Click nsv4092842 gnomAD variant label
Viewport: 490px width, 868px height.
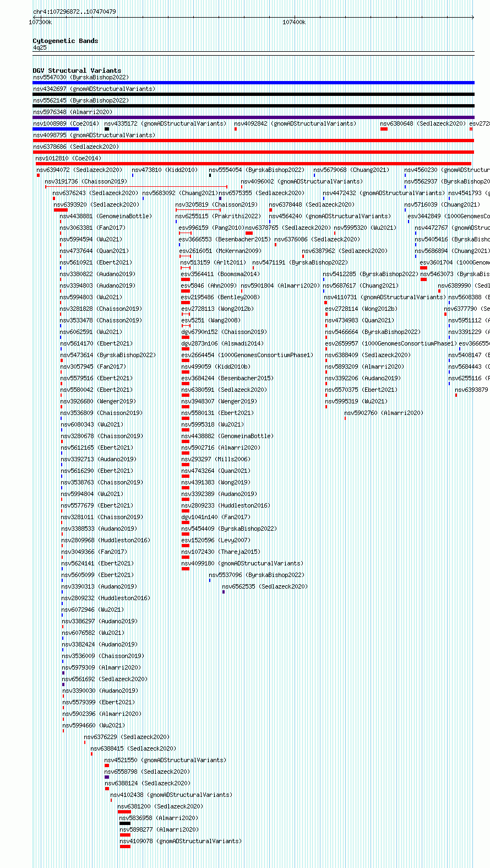[x=295, y=124]
